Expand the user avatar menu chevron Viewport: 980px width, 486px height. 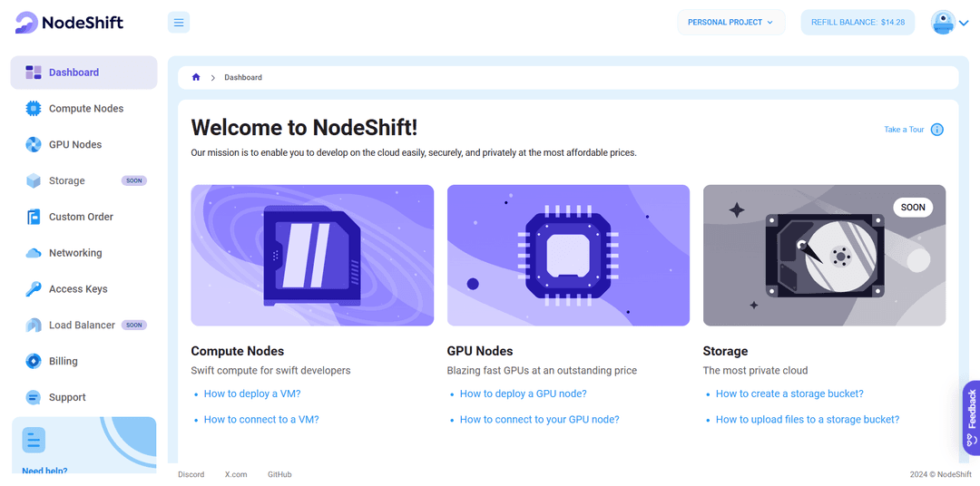[x=963, y=23]
